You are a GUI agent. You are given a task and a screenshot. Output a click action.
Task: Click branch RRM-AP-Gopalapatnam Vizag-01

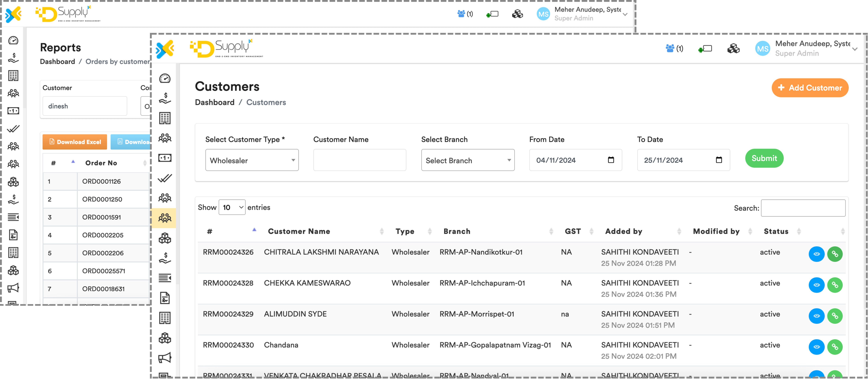click(495, 345)
